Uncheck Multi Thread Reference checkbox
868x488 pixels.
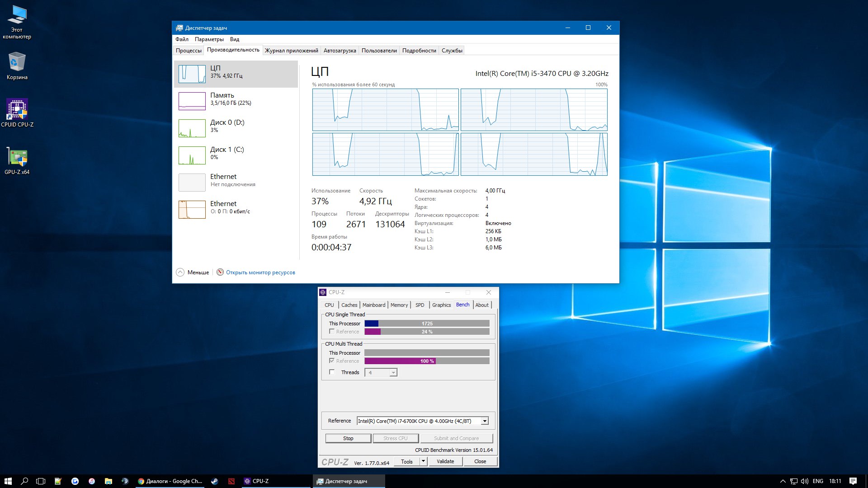(332, 361)
